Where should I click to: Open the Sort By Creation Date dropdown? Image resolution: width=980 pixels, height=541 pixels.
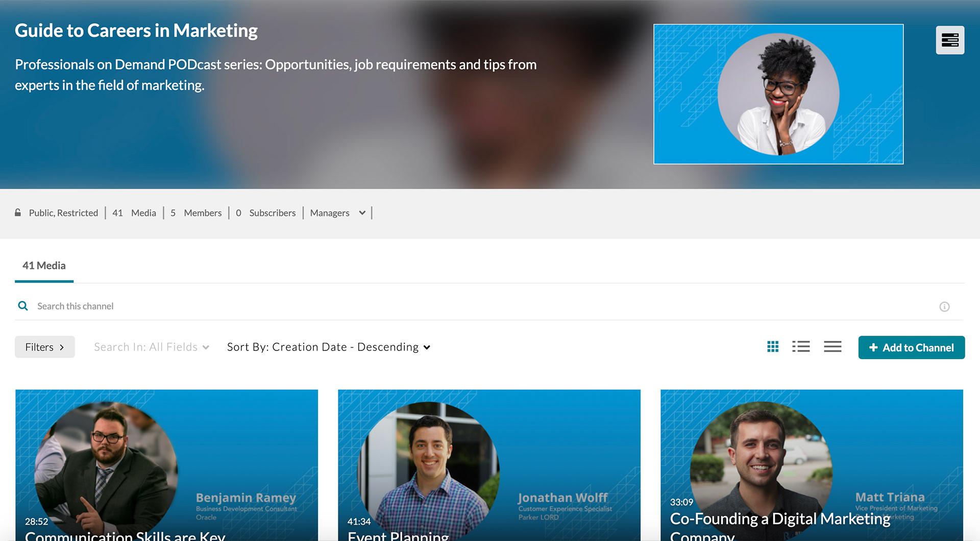click(x=329, y=347)
